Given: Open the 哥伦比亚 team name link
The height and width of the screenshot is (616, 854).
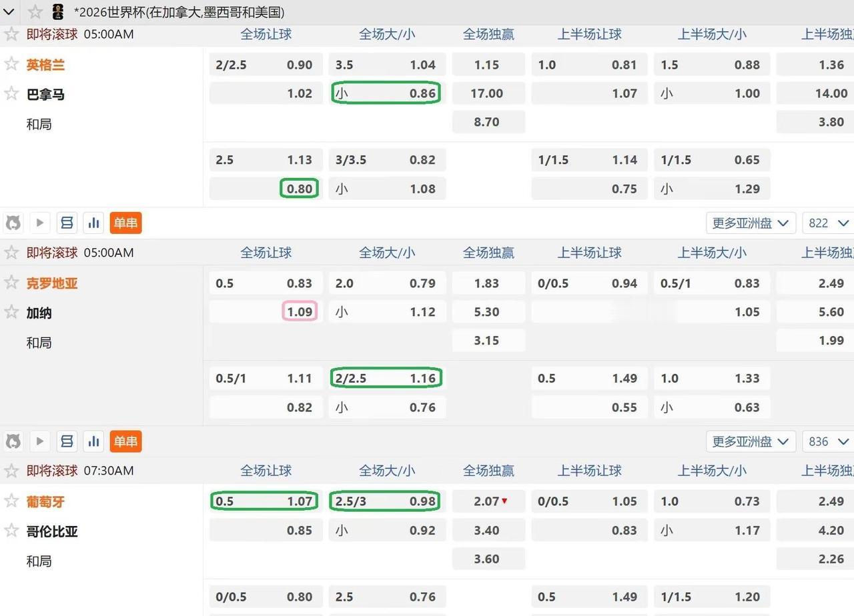Looking at the screenshot, I should click(52, 531).
